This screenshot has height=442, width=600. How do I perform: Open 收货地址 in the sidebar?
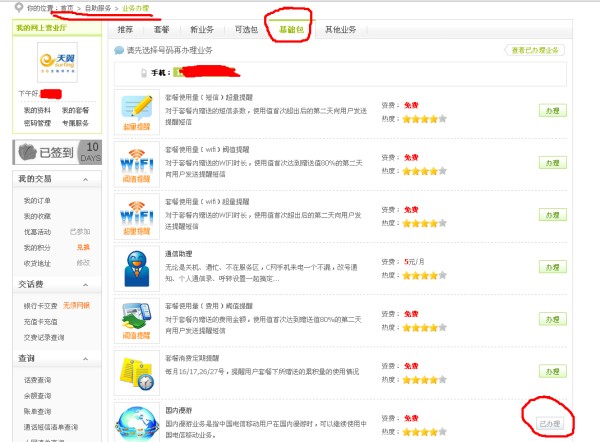point(37,263)
